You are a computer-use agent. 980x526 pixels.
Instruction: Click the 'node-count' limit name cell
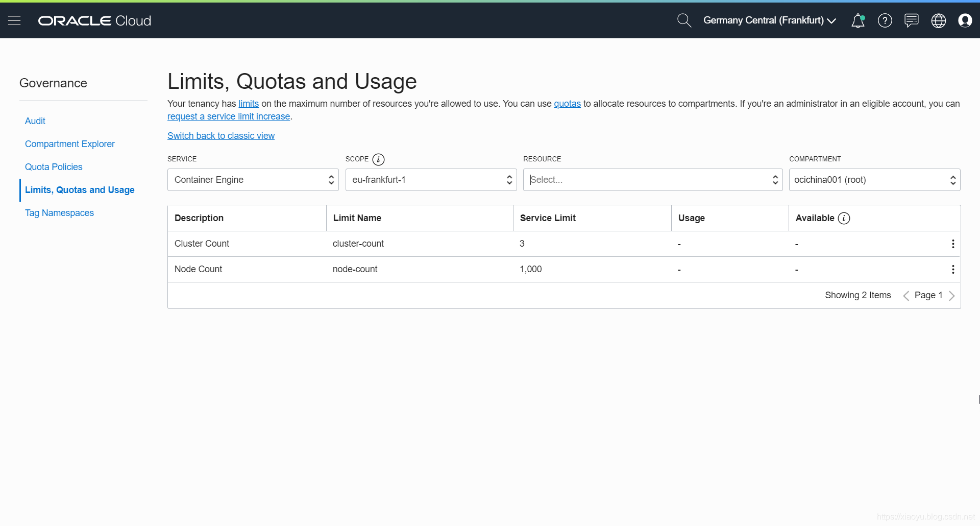tap(355, 269)
